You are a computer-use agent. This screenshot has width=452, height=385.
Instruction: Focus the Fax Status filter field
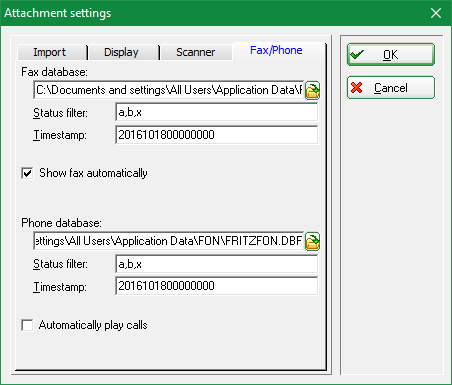pyautogui.click(x=216, y=112)
